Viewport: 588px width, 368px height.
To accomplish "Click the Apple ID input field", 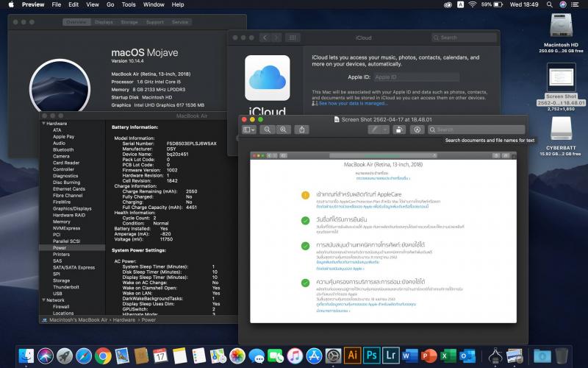I will 416,77.
